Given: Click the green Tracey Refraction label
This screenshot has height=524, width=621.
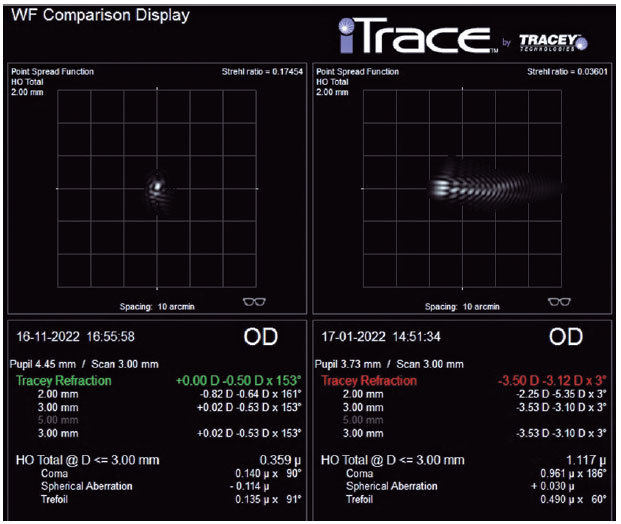Looking at the screenshot, I should pyautogui.click(x=64, y=381).
